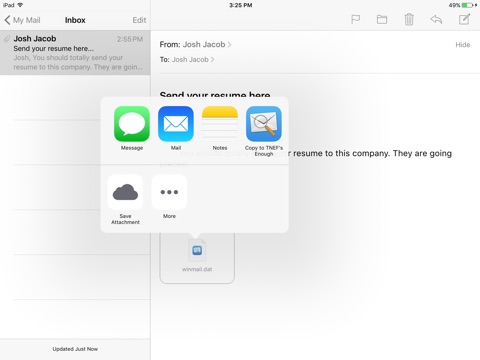
Task: Tap the Inbox title
Action: (x=75, y=20)
